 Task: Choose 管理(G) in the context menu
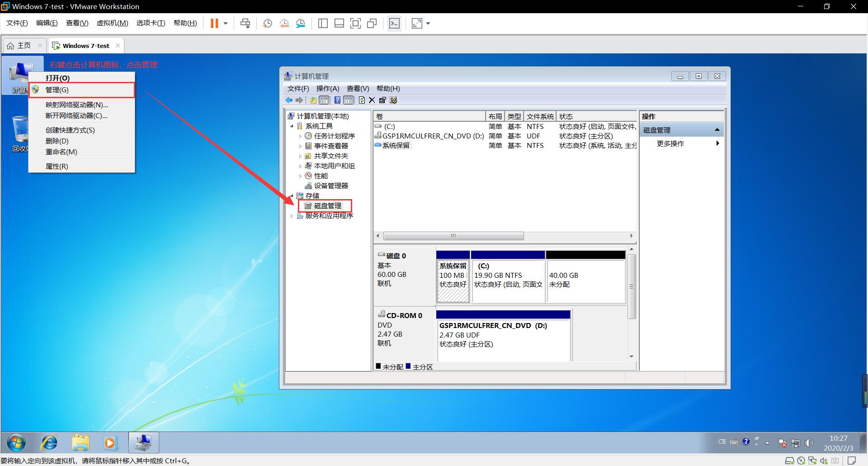[x=81, y=90]
